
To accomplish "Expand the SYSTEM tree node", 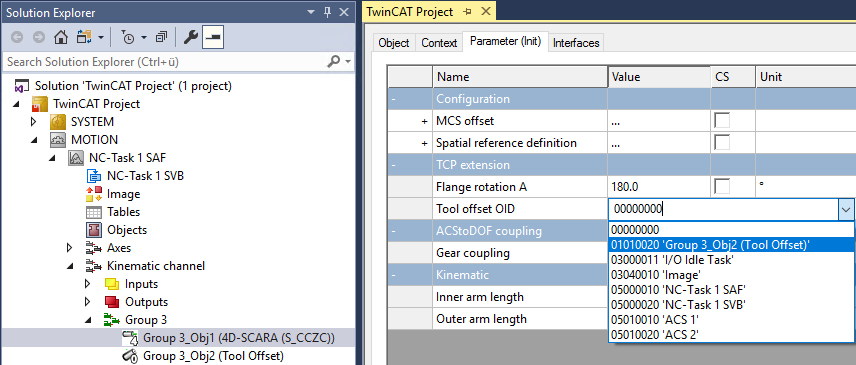I will (33, 122).
